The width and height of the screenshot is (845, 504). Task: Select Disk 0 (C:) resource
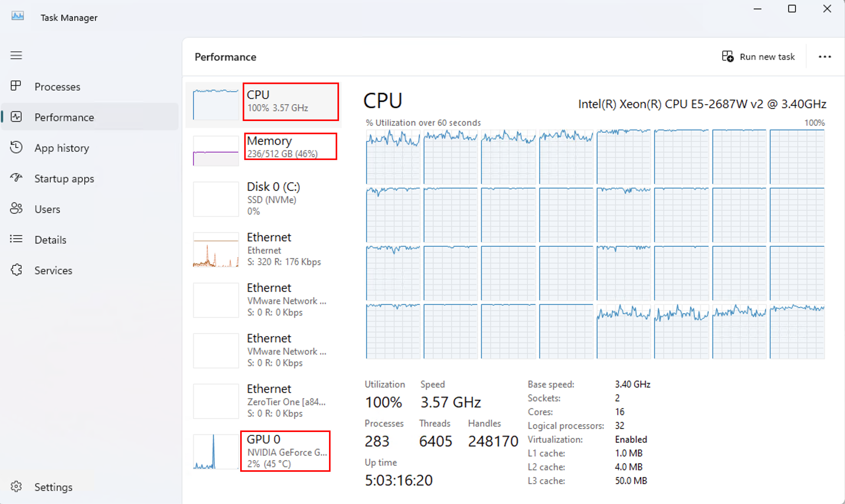coord(264,199)
